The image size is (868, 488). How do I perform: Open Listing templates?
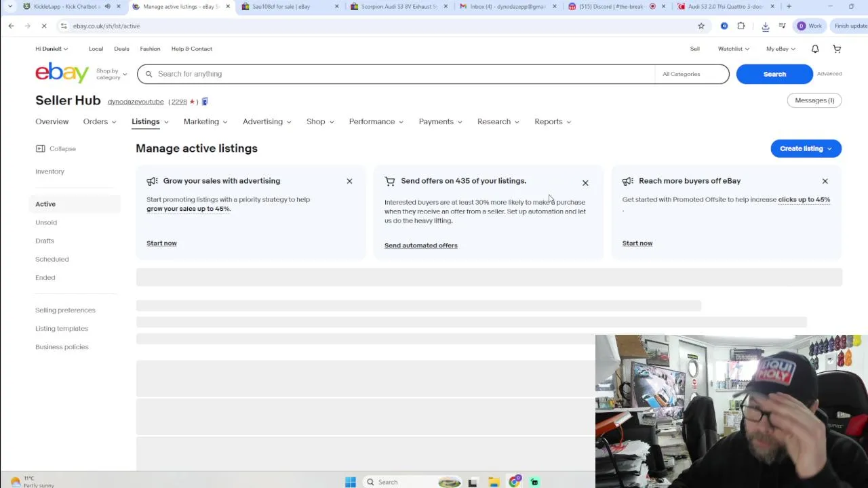pyautogui.click(x=62, y=328)
